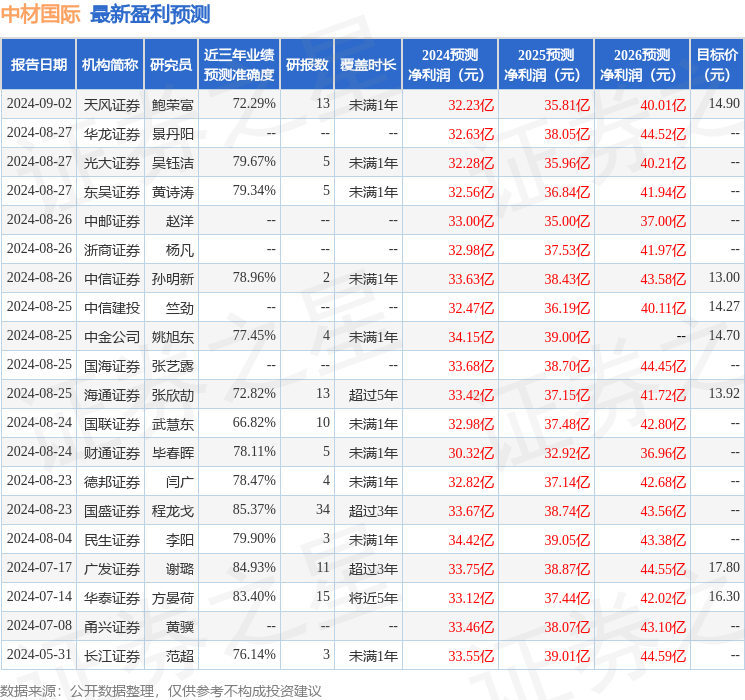Click researcher name 方晏荷
Screen dimensions: 745x700
173,598
